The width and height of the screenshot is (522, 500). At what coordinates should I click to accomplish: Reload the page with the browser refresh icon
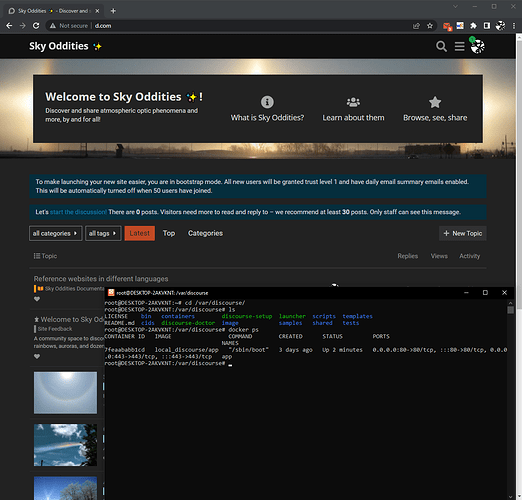(x=36, y=26)
